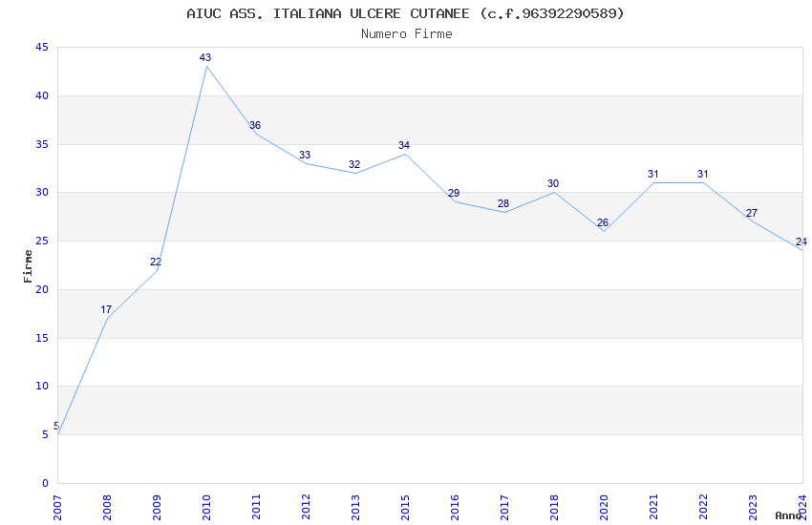Click the 2016 year label on x-axis

point(455,508)
